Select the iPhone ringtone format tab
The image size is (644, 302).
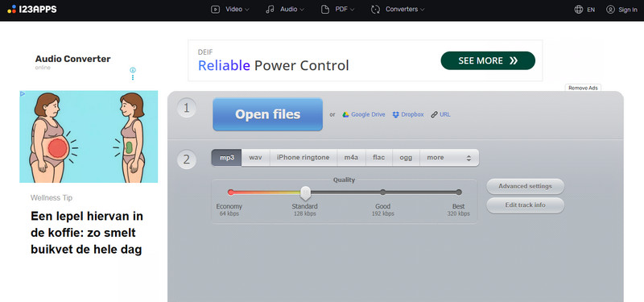pyautogui.click(x=303, y=158)
